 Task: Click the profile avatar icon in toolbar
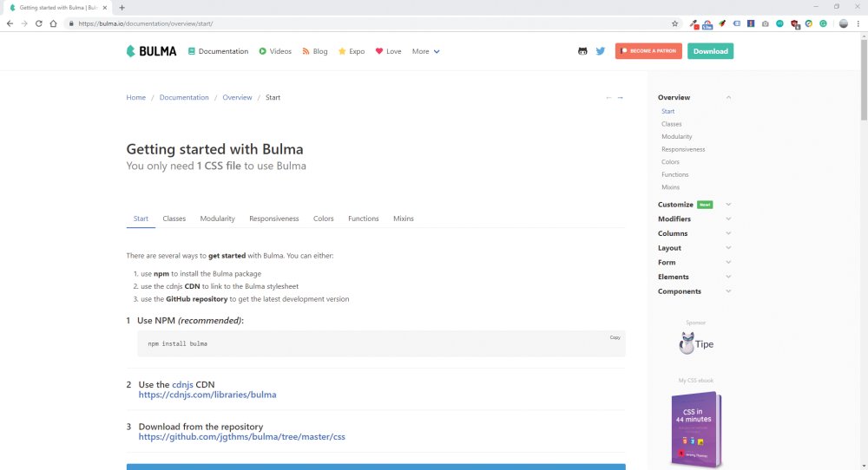click(843, 23)
